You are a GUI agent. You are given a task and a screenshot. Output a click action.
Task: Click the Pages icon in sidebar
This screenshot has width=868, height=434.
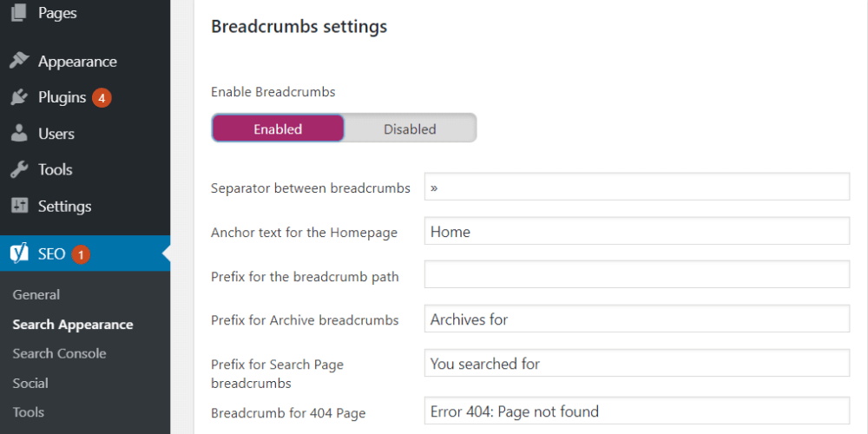coord(18,13)
